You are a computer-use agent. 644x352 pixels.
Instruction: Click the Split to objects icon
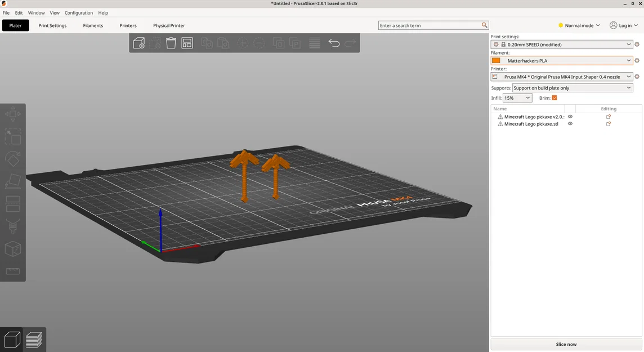(x=279, y=43)
